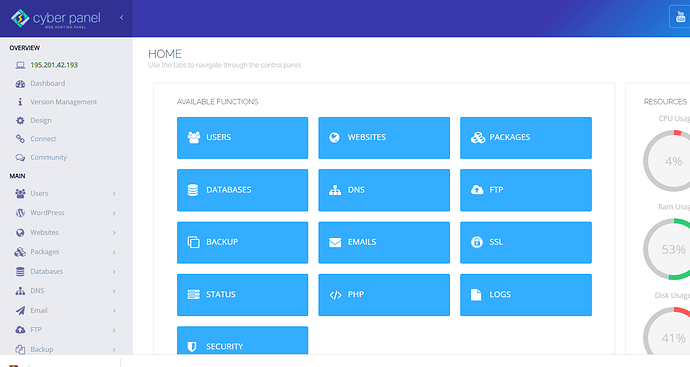Click the 4% CPU usage gauge
Image resolution: width=690 pixels, height=367 pixels.
667,161
